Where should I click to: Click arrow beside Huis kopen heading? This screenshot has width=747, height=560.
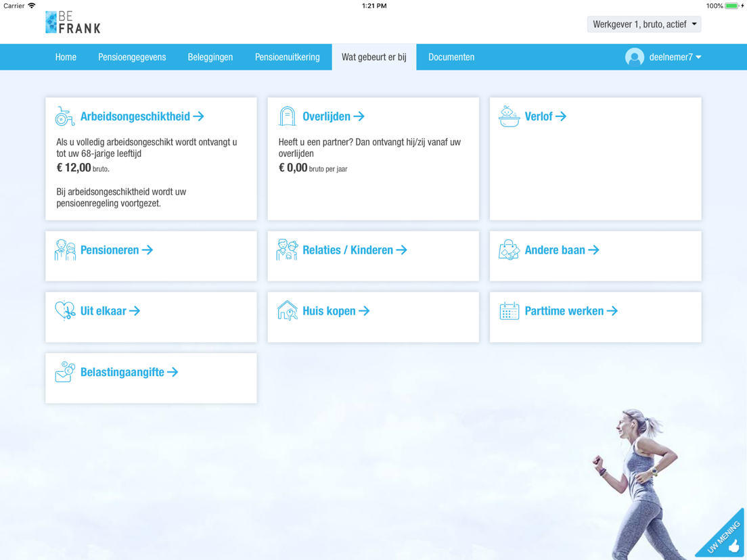point(364,311)
